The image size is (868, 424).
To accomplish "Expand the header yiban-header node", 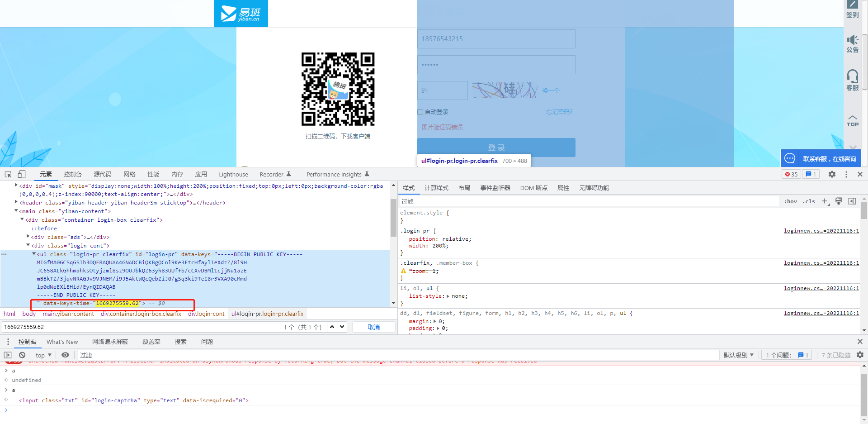I will click(16, 202).
